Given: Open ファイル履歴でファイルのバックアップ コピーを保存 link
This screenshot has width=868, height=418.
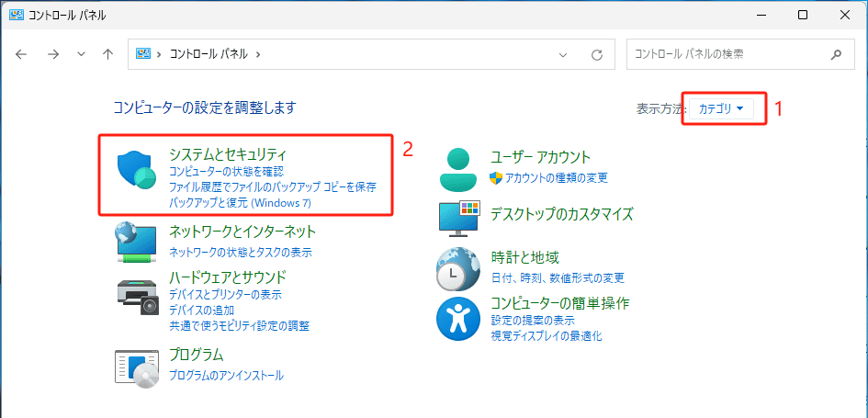Looking at the screenshot, I should (x=273, y=187).
